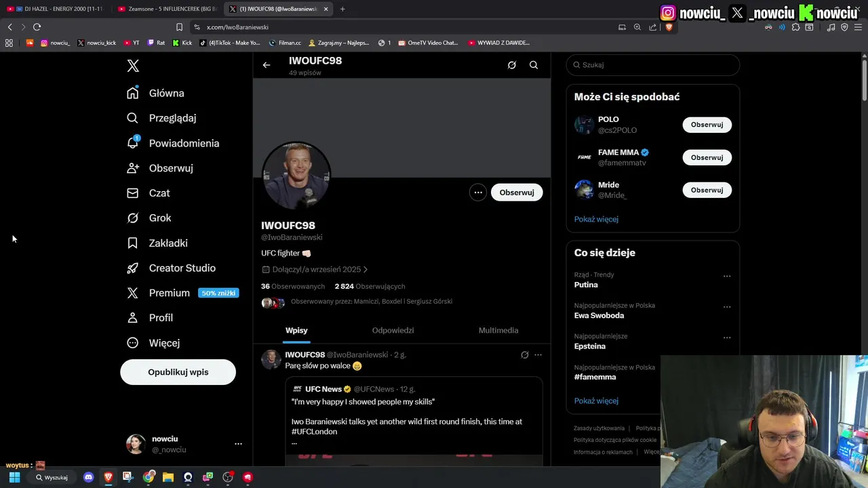Switch to the Multimedia tab
The height and width of the screenshot is (488, 868).
pos(498,330)
